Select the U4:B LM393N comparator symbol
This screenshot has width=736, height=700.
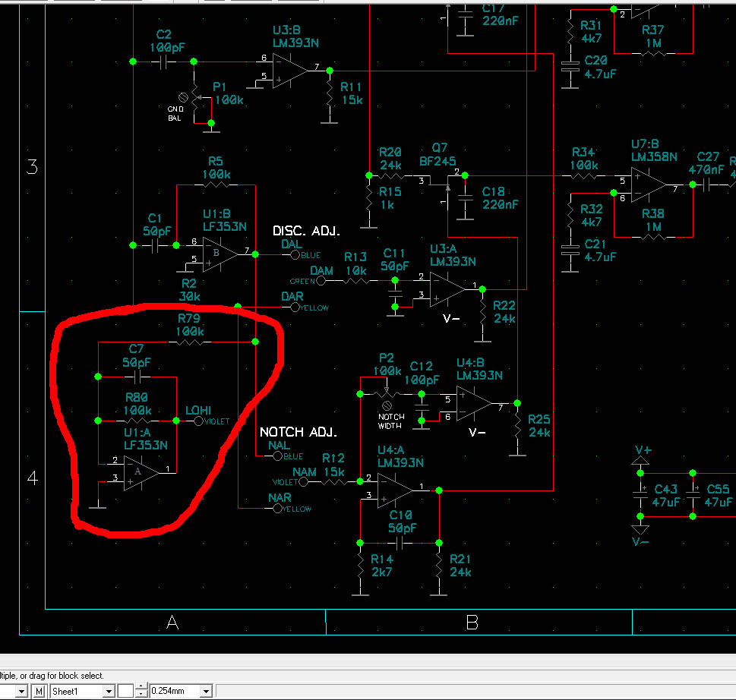tap(474, 403)
